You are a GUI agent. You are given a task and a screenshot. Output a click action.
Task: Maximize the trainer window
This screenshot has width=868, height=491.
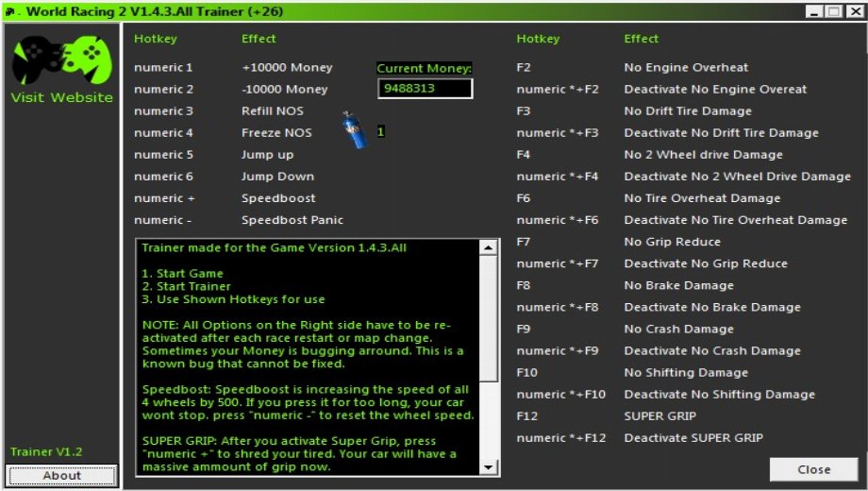(x=834, y=11)
